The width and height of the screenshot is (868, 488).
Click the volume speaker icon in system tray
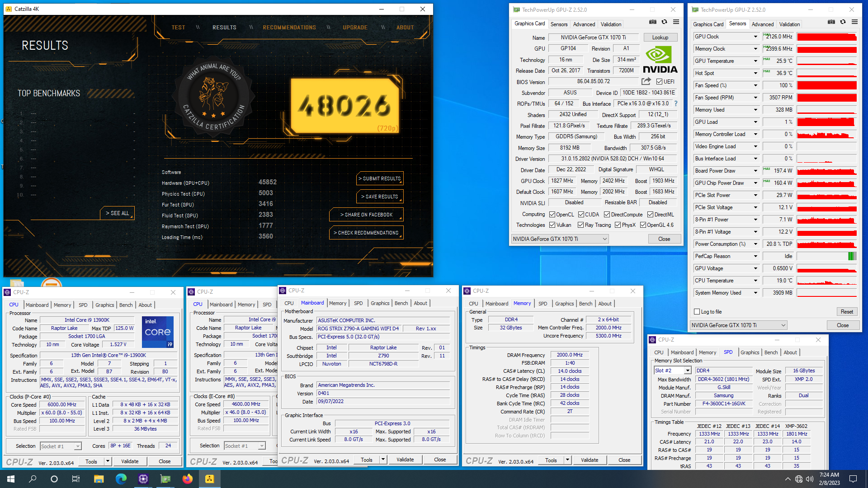coord(809,479)
